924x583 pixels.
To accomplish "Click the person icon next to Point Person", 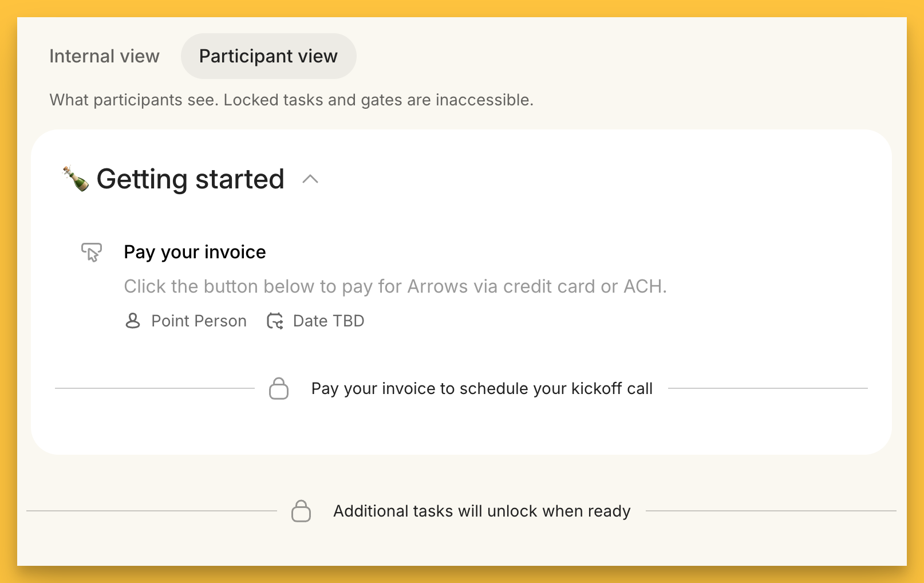I will [133, 321].
